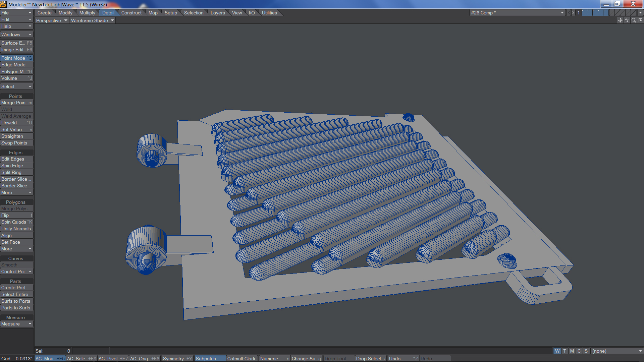
Task: Switch to the Setup tab
Action: 171,13
